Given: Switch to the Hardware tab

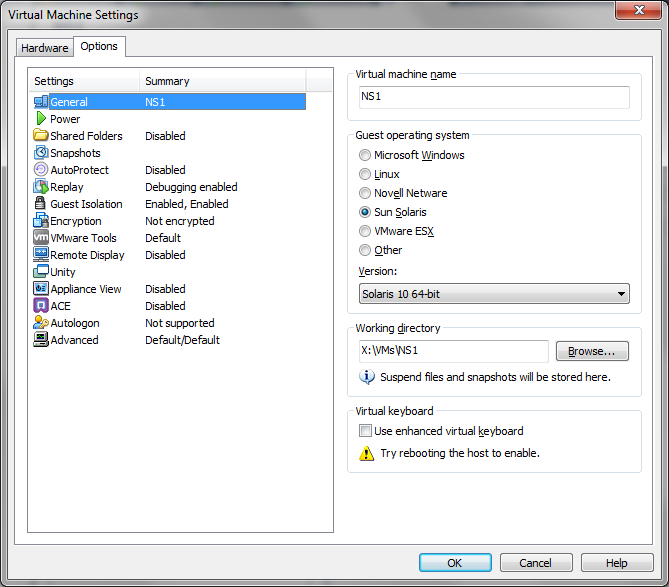Looking at the screenshot, I should 45,48.
